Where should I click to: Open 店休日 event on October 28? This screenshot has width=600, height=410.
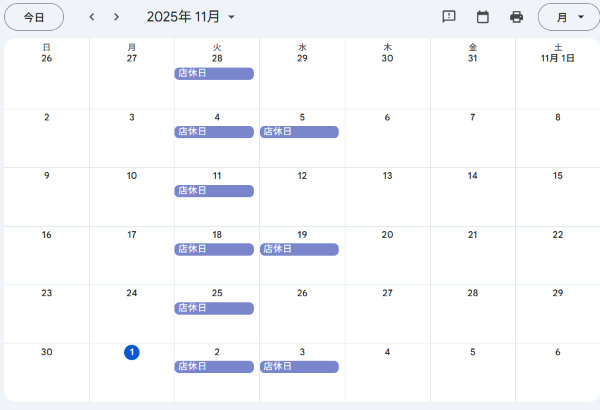214,73
